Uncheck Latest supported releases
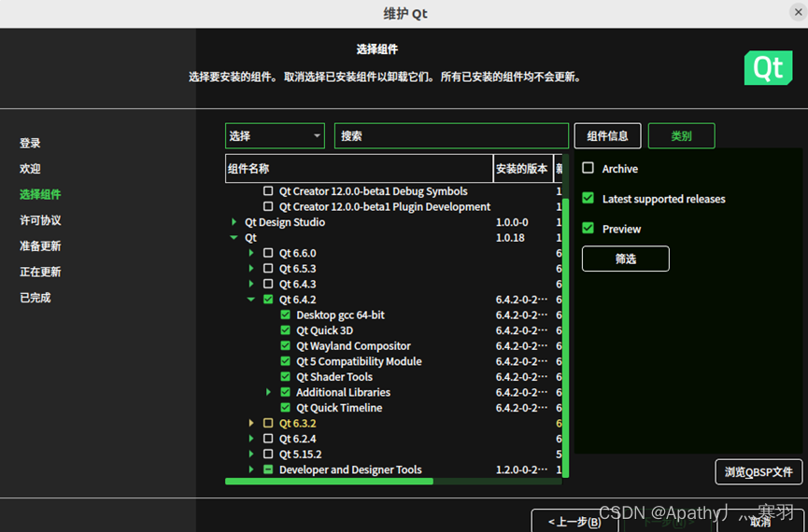The width and height of the screenshot is (808, 532). (588, 198)
